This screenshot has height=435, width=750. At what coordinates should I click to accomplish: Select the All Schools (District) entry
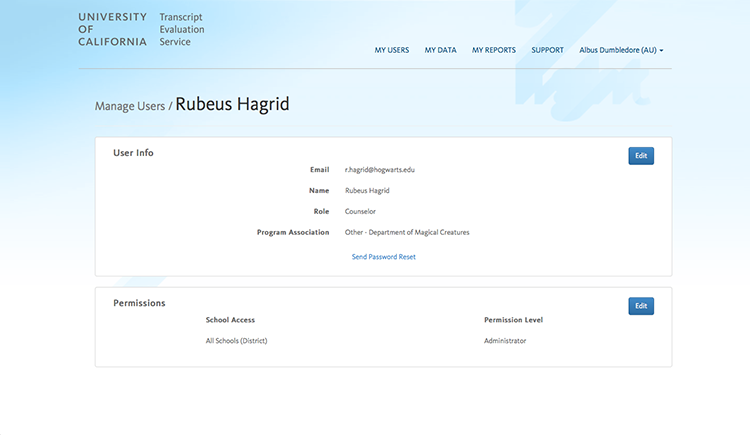(236, 341)
